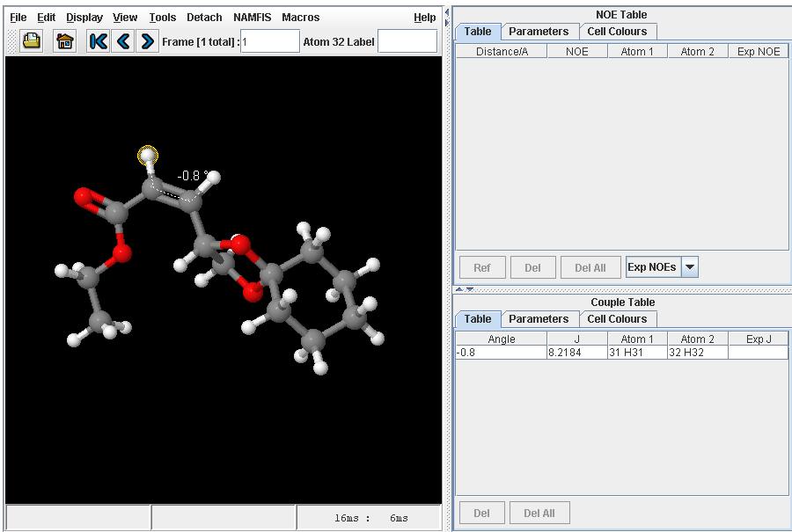
Task: Open the Macros menu
Action: 300,17
